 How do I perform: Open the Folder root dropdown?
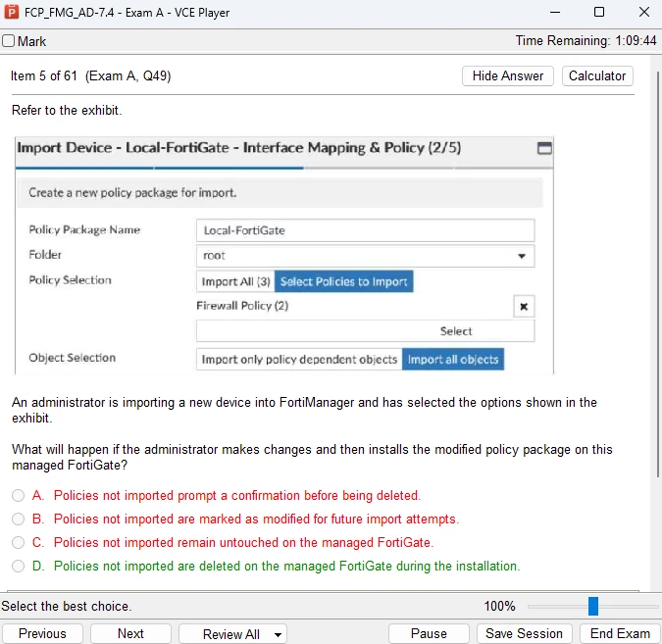(365, 256)
